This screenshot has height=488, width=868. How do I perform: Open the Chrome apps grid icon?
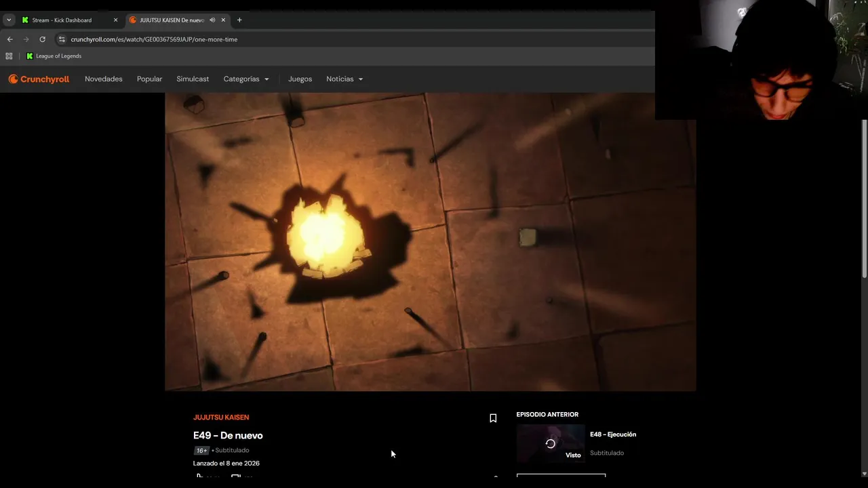point(9,56)
